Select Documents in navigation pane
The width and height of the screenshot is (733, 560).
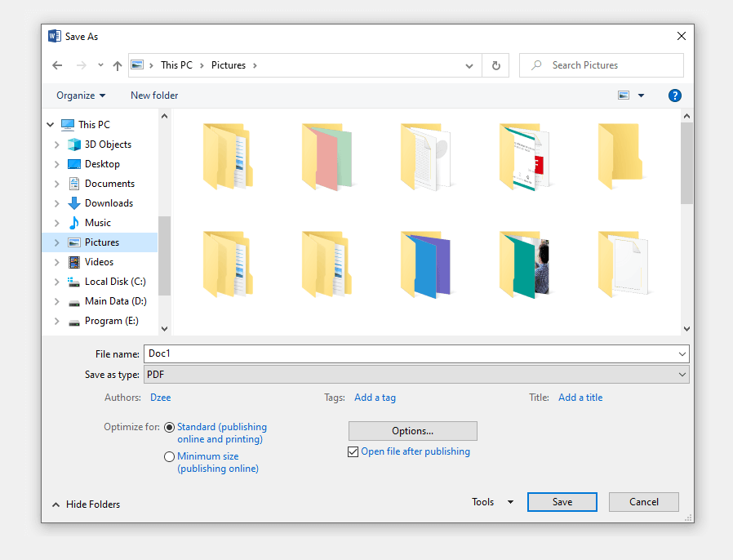110,184
